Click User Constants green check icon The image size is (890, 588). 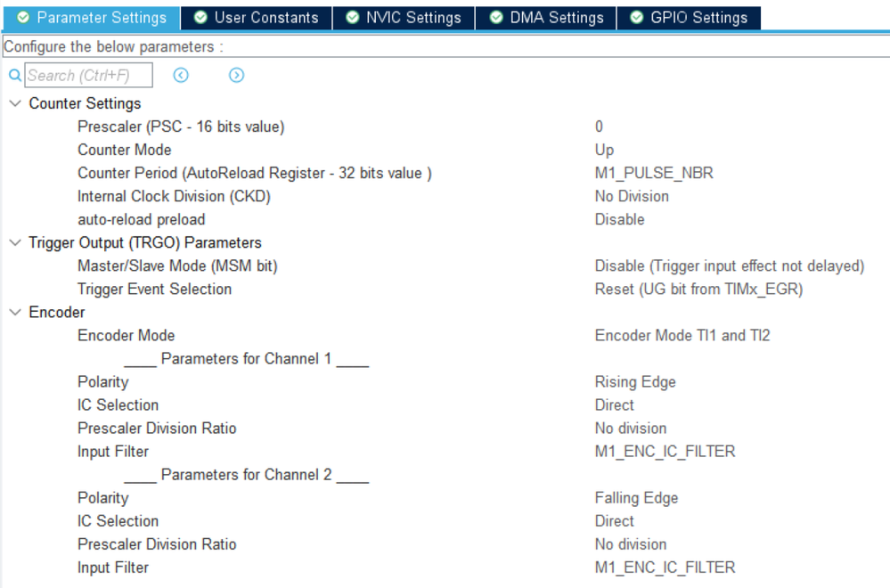200,18
